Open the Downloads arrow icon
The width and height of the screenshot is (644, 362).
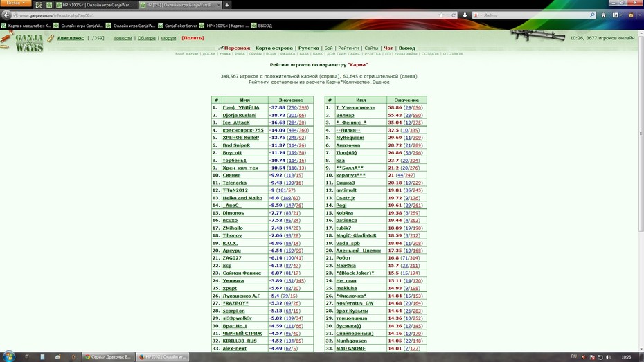pyautogui.click(x=465, y=15)
